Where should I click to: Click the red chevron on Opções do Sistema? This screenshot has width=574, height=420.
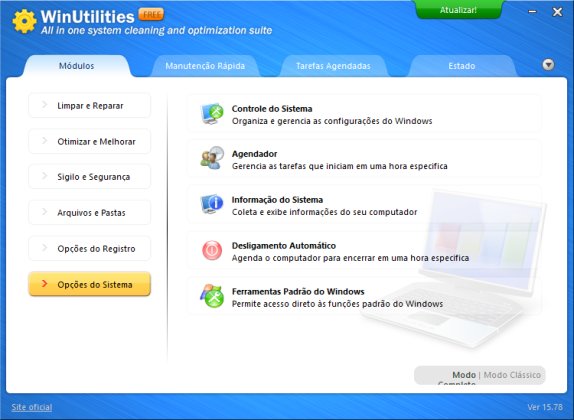45,283
